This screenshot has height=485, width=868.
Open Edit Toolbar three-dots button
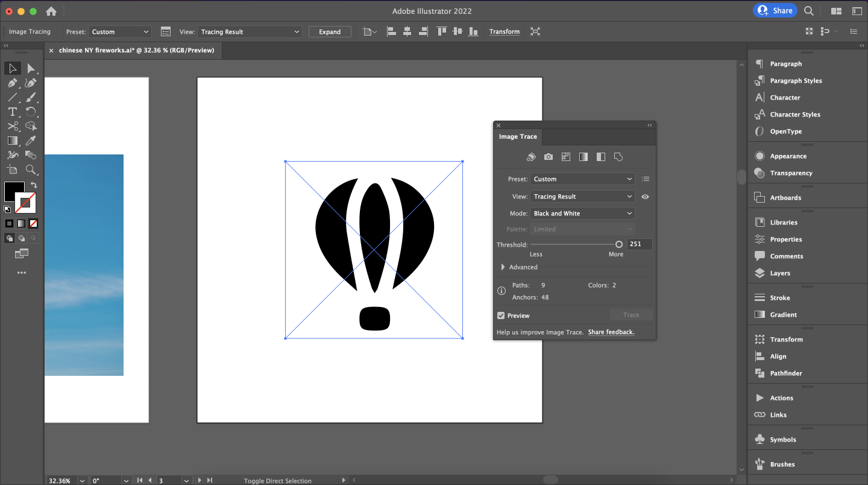click(22, 273)
